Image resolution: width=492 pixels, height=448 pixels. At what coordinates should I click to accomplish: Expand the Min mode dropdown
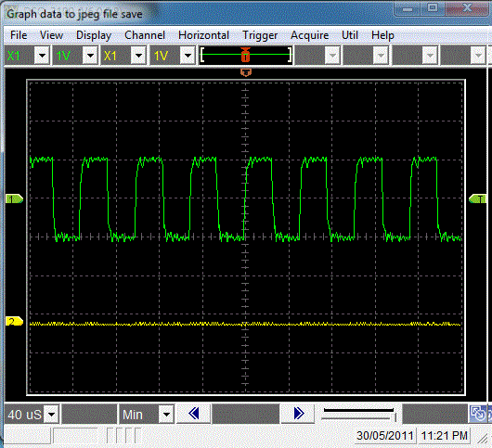[166, 415]
